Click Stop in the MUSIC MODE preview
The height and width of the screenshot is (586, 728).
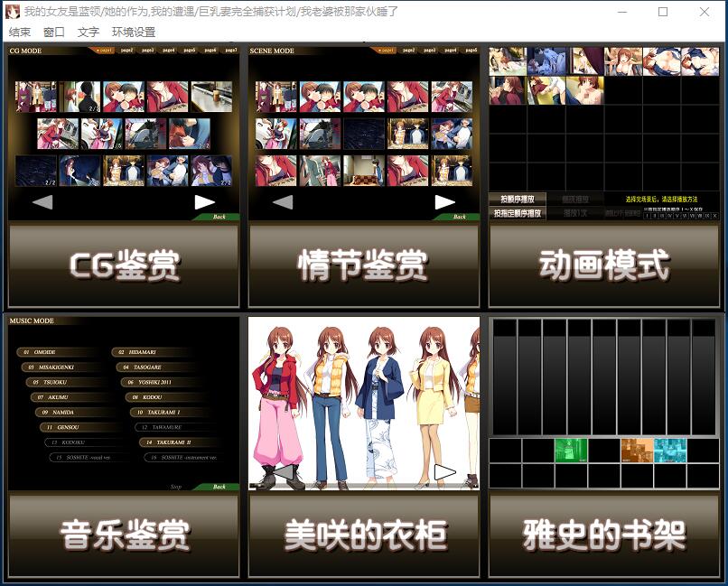tap(175, 487)
